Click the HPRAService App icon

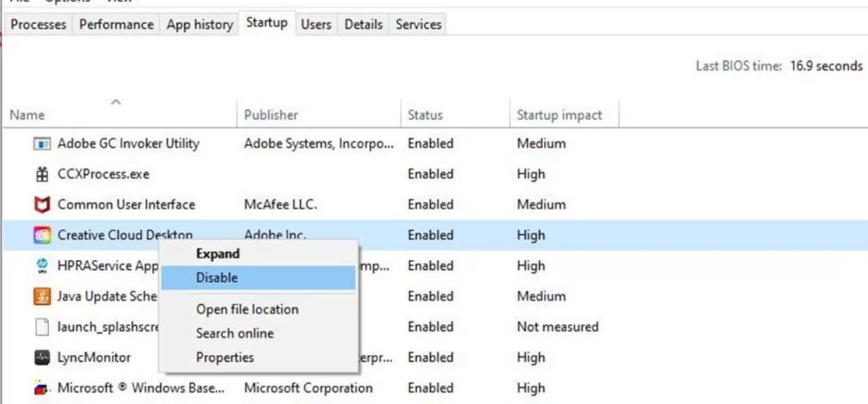[42, 266]
